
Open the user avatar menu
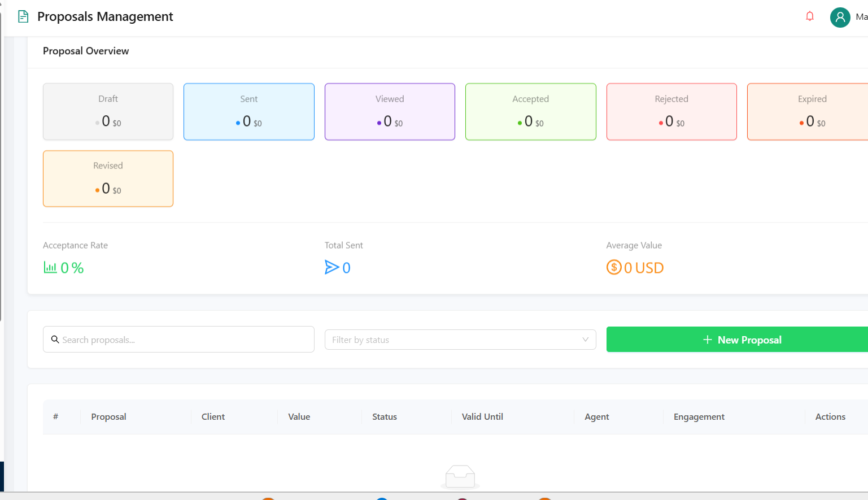tap(840, 17)
